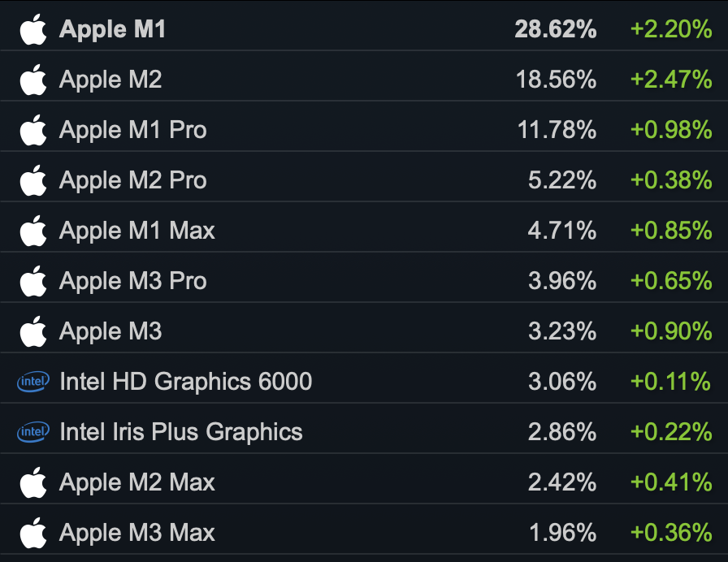This screenshot has width=728, height=562.
Task: Select the Apple icon for M1 Pro
Action: point(33,130)
